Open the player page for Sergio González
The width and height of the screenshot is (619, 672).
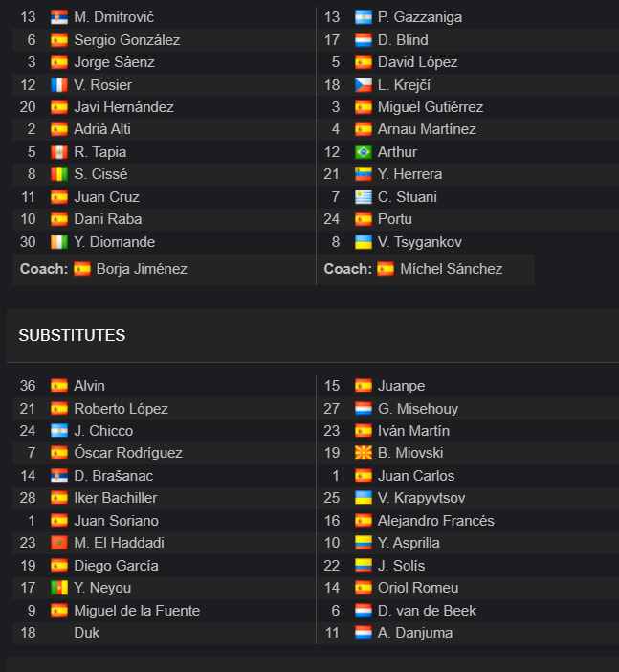coord(127,40)
